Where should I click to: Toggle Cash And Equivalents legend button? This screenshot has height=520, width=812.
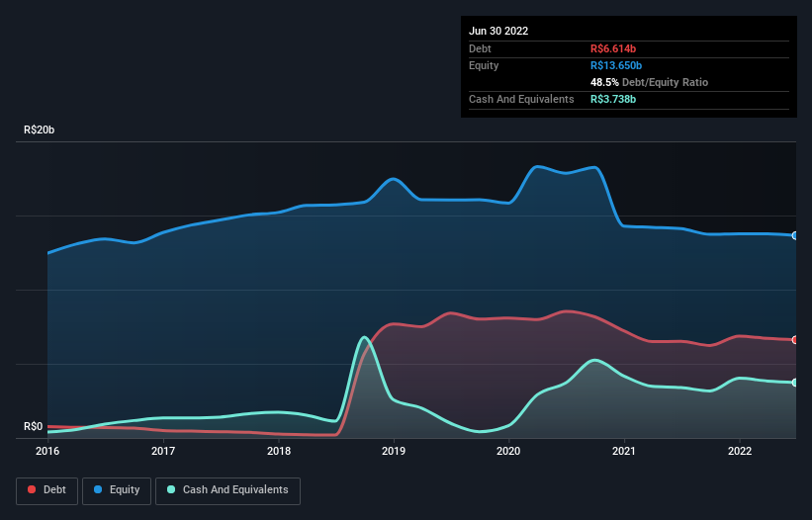click(227, 490)
